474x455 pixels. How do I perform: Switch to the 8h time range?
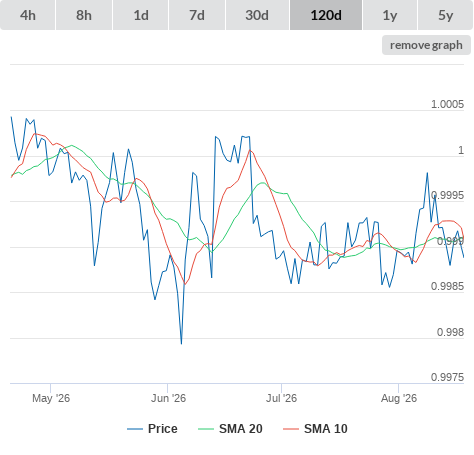click(84, 15)
